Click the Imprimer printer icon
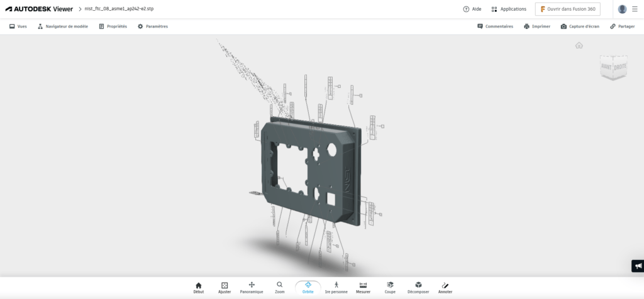 pyautogui.click(x=526, y=26)
